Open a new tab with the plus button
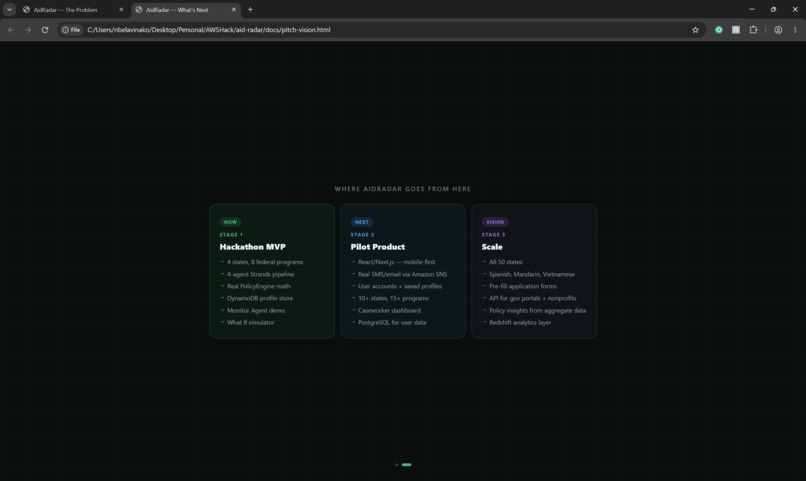This screenshot has width=806, height=481. click(x=250, y=9)
